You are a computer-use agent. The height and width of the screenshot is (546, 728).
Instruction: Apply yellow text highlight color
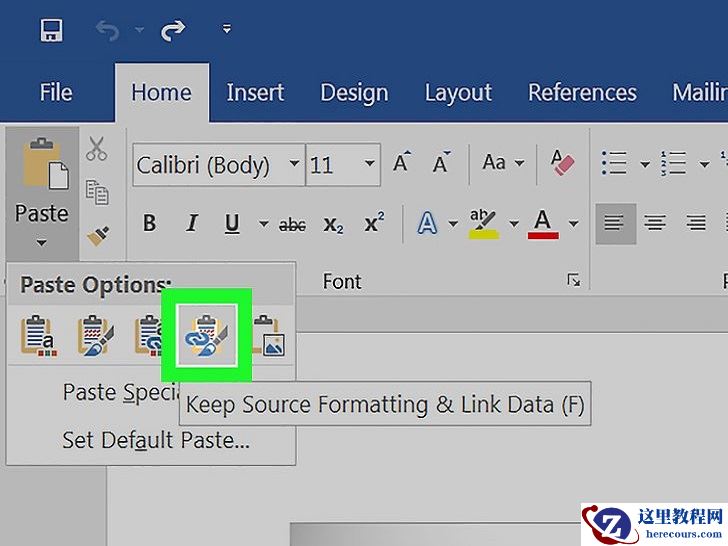(483, 224)
